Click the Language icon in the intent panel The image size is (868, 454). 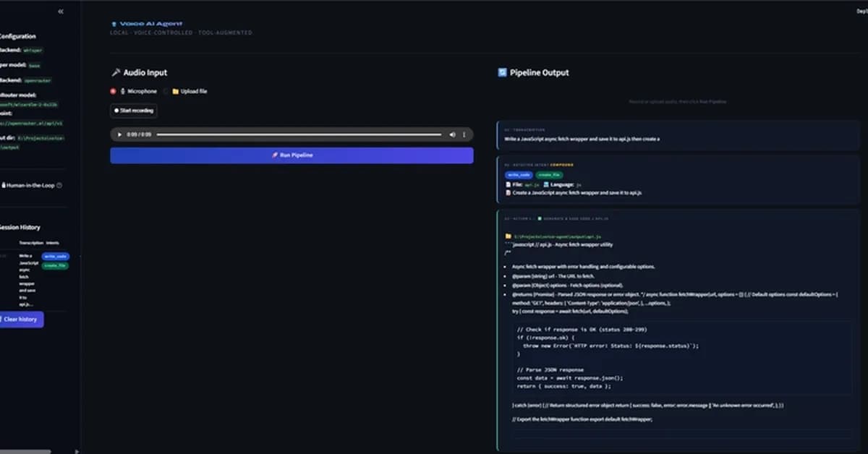tap(546, 184)
